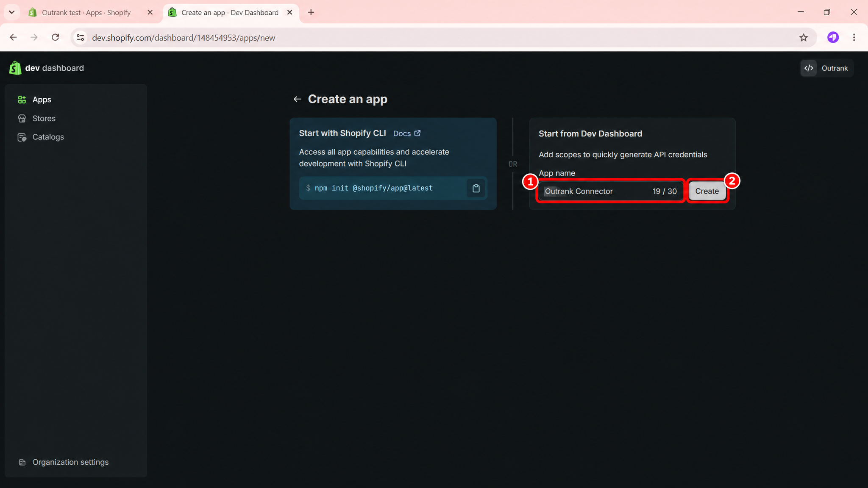This screenshot has width=868, height=488.
Task: Go back with arrow beside Create an app
Action: pyautogui.click(x=298, y=99)
